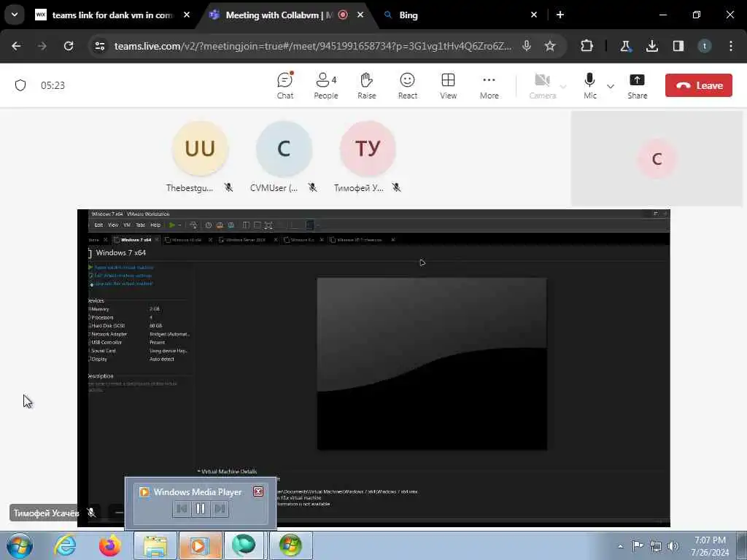Show hidden system tray icons

tap(620, 546)
